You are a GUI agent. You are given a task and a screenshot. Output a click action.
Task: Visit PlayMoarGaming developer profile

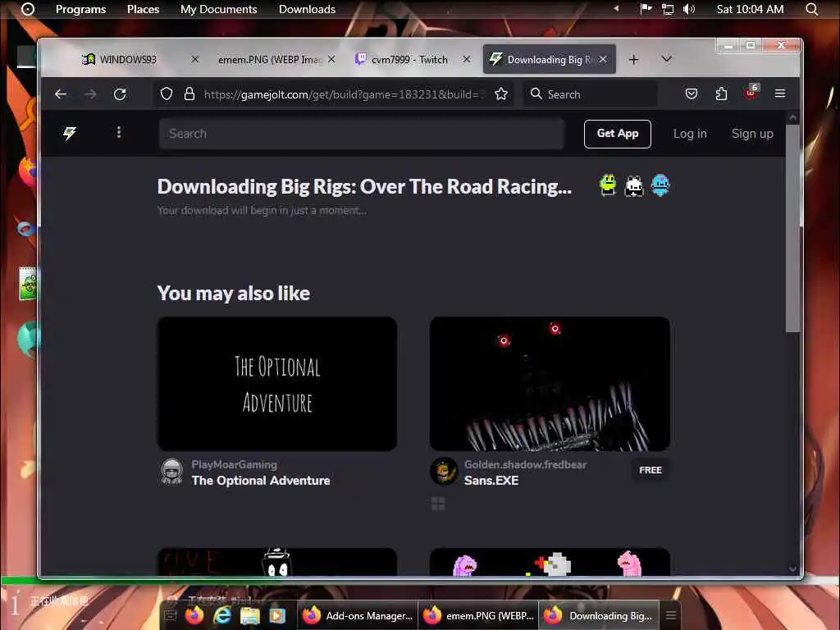(x=234, y=464)
